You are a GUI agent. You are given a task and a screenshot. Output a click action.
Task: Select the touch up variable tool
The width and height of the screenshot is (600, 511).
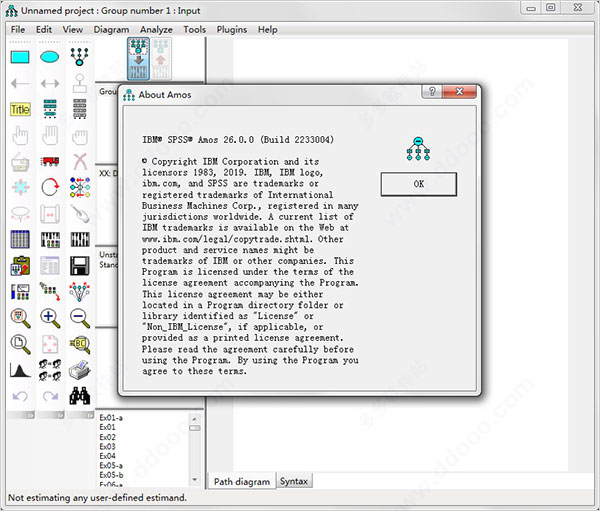point(80,214)
